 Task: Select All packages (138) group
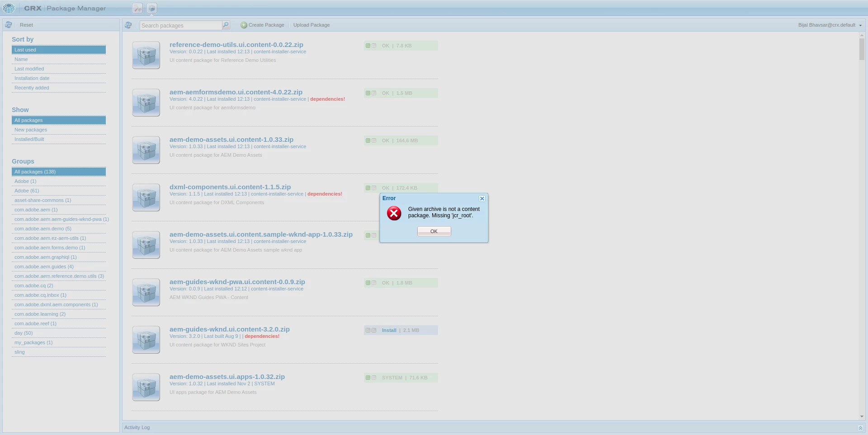[x=59, y=172]
